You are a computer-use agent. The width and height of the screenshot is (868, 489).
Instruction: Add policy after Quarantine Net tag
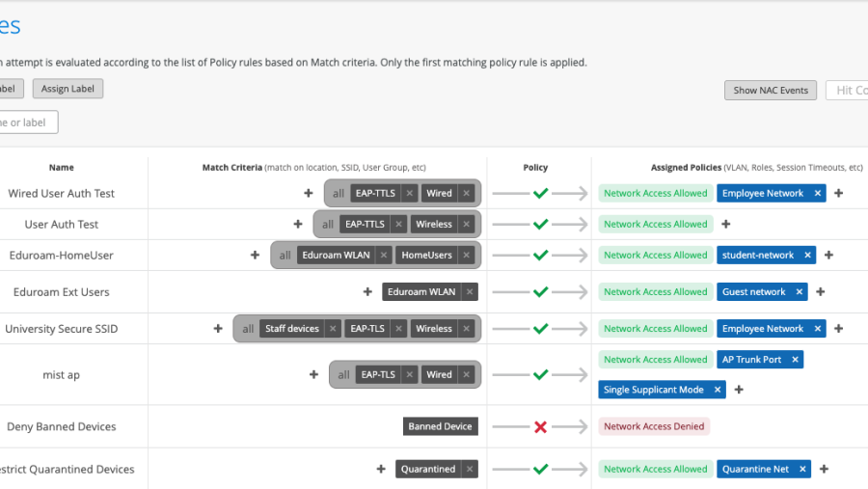point(824,469)
